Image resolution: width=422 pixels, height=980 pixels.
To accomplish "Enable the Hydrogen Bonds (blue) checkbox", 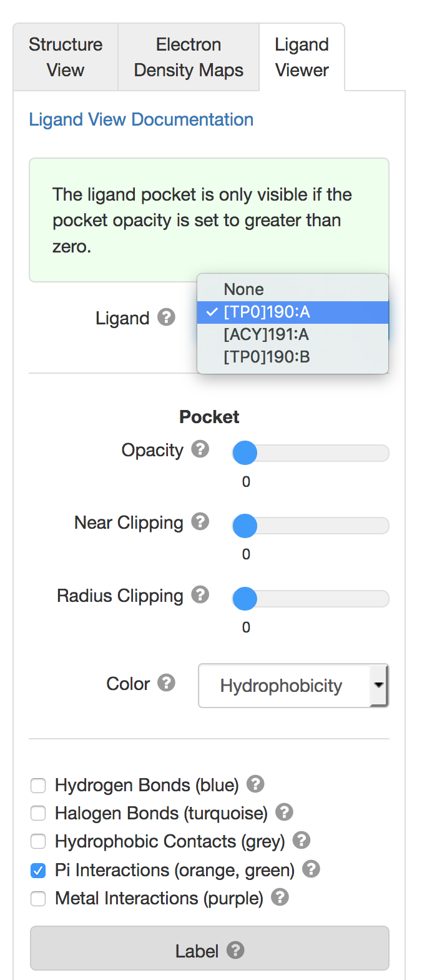I will point(39,785).
